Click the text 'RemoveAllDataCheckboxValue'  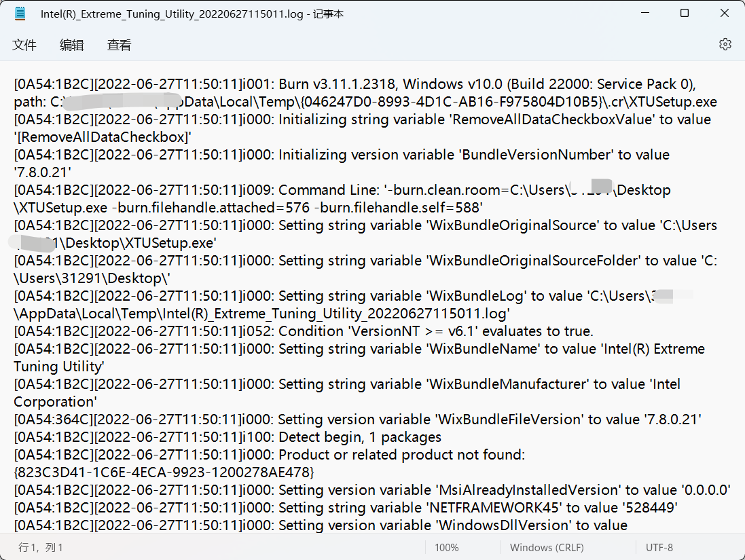[x=551, y=119]
